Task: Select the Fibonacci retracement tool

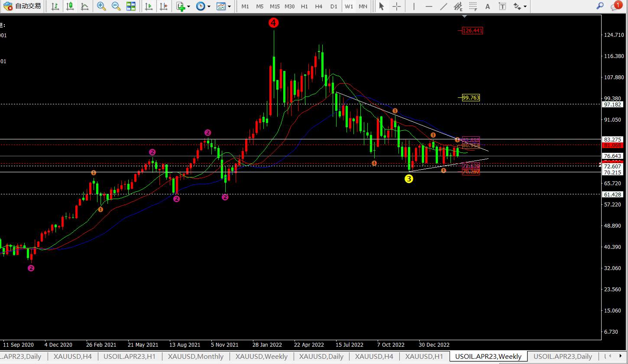Action: 473,6
